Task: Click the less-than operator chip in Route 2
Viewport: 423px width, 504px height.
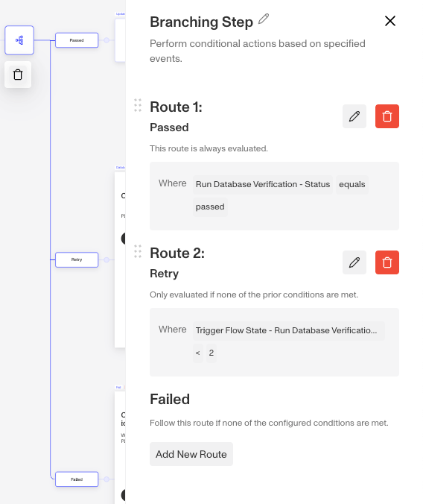Action: pyautogui.click(x=198, y=353)
